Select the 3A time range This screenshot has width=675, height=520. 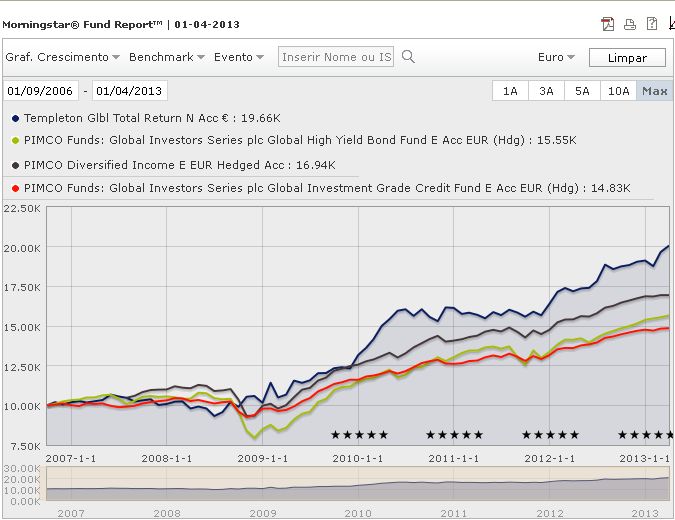click(546, 91)
